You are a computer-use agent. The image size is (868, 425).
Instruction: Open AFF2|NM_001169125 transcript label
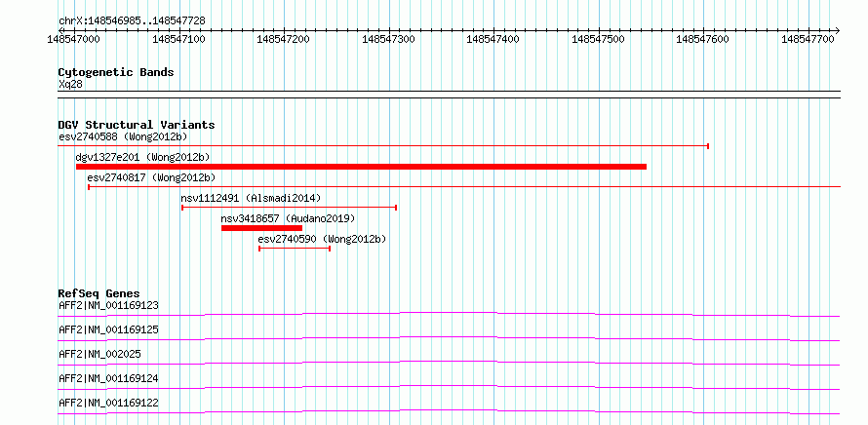click(108, 329)
